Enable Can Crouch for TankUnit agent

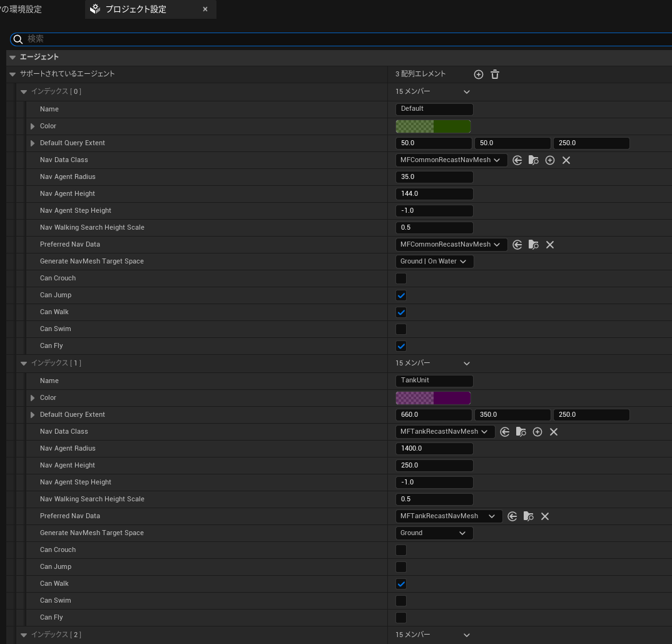pos(401,550)
